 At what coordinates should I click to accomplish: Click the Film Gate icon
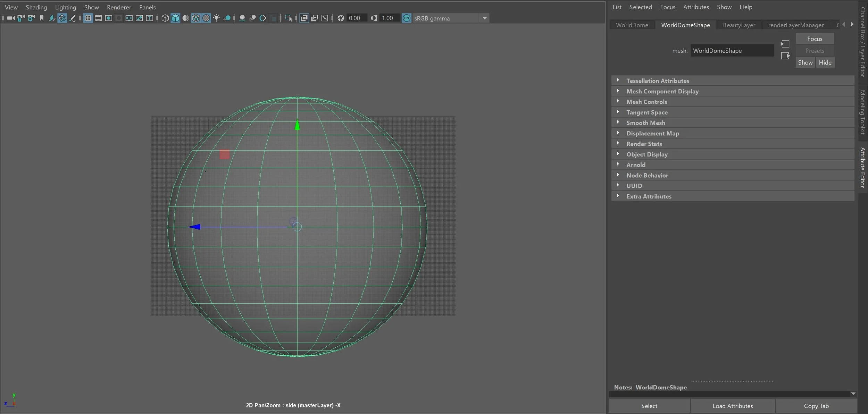click(x=98, y=18)
